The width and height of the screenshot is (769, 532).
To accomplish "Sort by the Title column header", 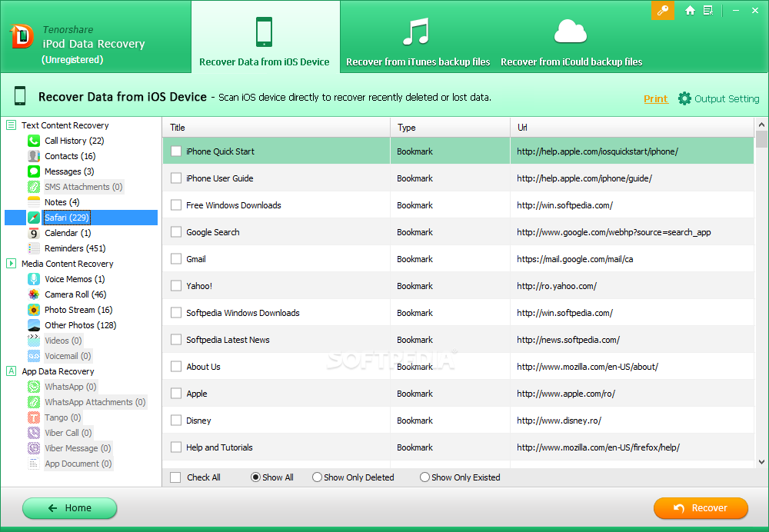I will [277, 128].
